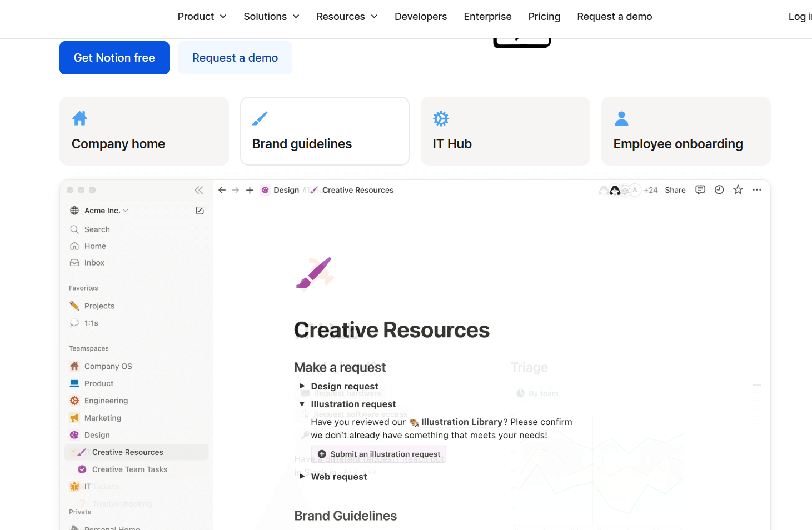Click the Creative Resources breadcrumb

click(x=358, y=190)
